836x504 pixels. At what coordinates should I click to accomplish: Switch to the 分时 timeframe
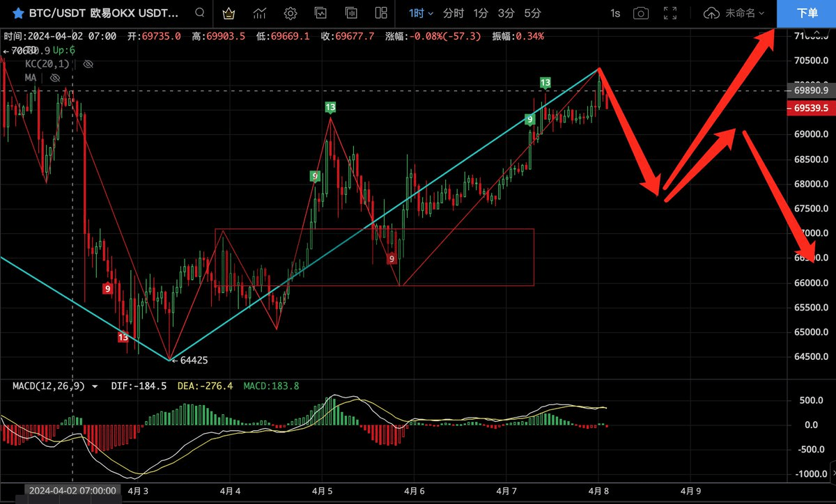point(453,13)
